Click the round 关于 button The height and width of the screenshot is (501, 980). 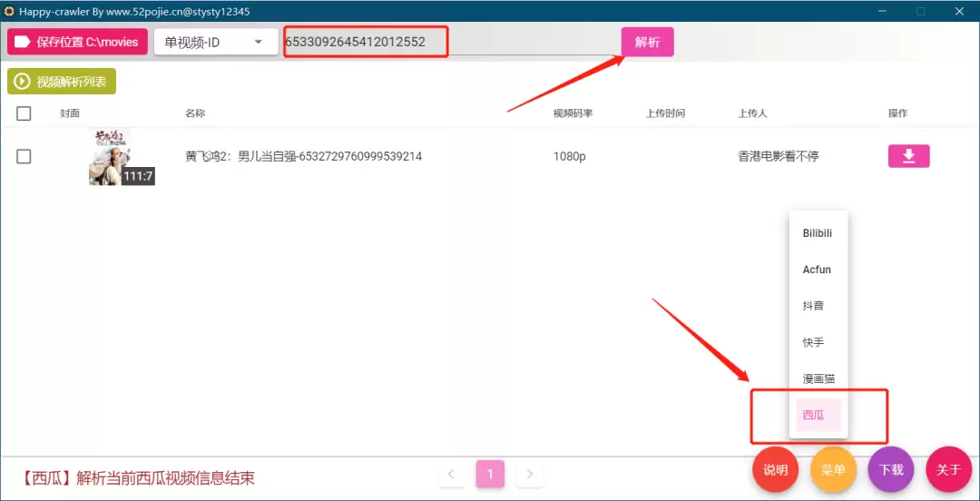(x=949, y=470)
